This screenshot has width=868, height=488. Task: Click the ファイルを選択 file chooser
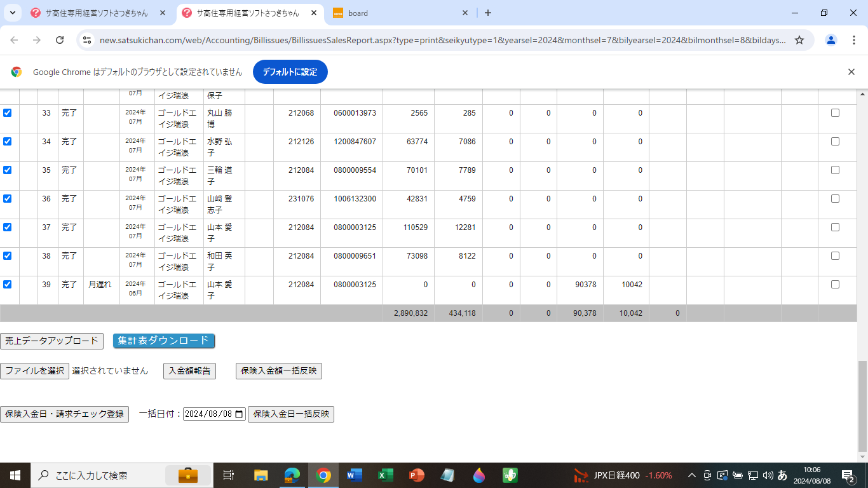click(x=35, y=371)
